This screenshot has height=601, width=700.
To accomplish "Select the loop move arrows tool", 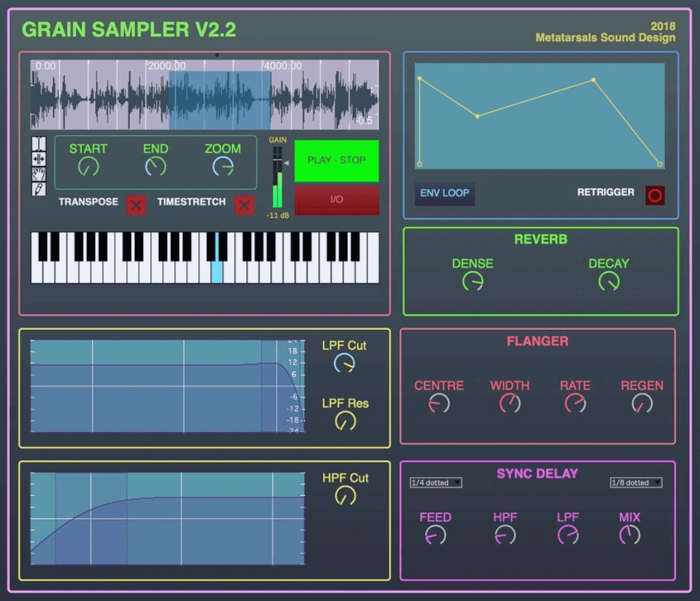I will click(38, 159).
